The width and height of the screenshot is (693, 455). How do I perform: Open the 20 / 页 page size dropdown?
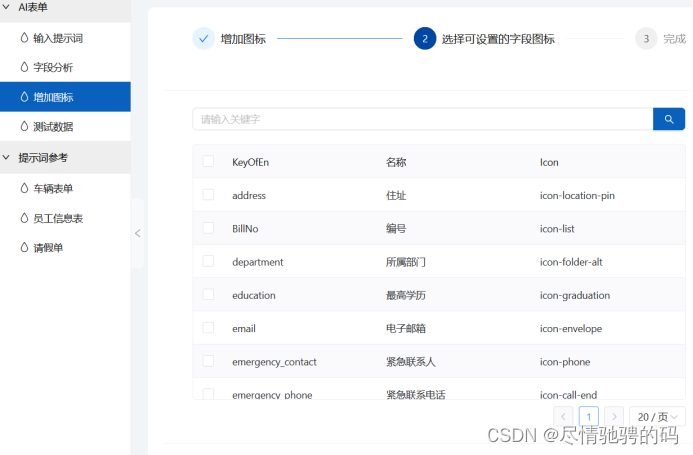click(657, 417)
